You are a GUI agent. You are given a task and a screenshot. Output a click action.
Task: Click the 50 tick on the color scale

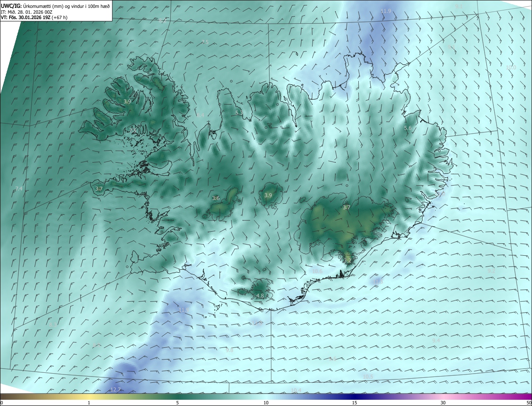[529, 403]
